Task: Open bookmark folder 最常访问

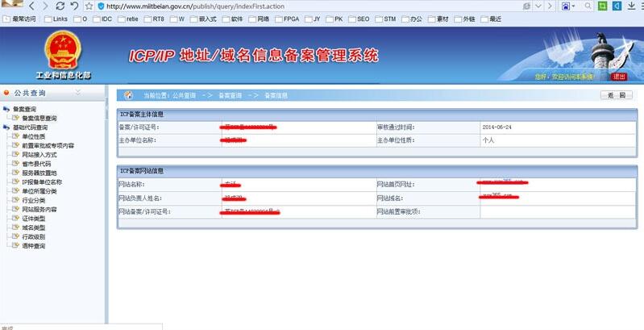Action: click(x=20, y=19)
